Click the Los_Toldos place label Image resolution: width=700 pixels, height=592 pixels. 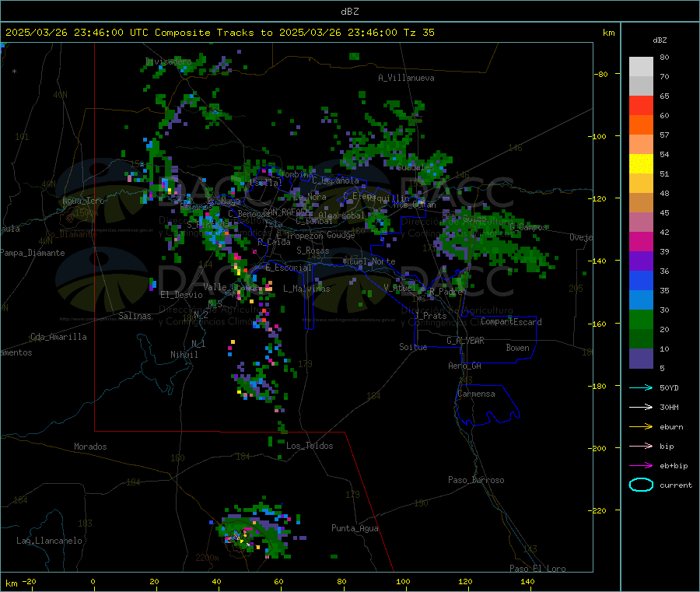(x=310, y=446)
